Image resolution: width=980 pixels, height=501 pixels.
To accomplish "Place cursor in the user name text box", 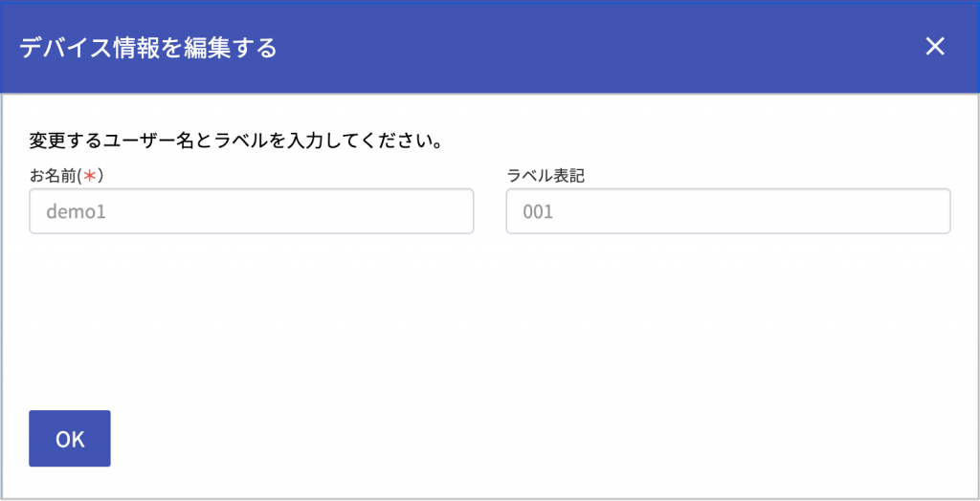I will (252, 211).
